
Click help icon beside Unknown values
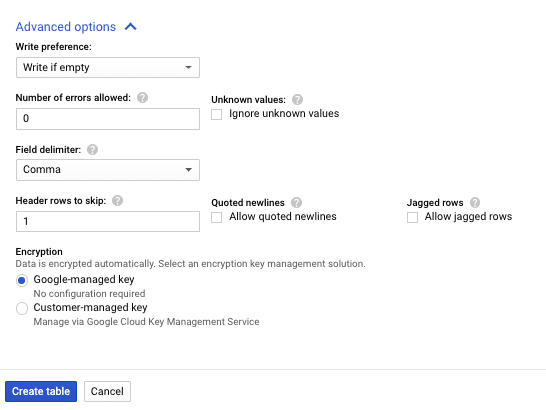click(x=297, y=100)
